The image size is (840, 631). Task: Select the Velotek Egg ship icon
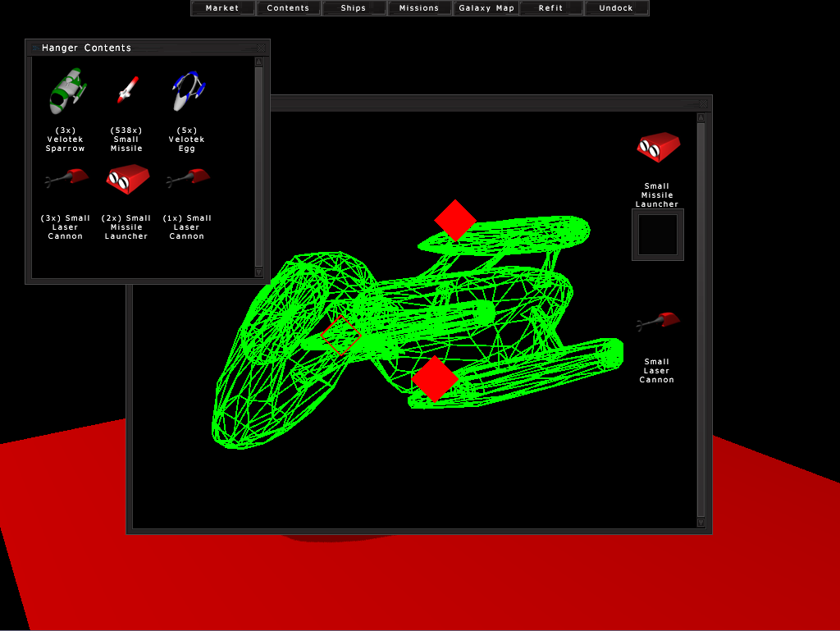click(187, 90)
